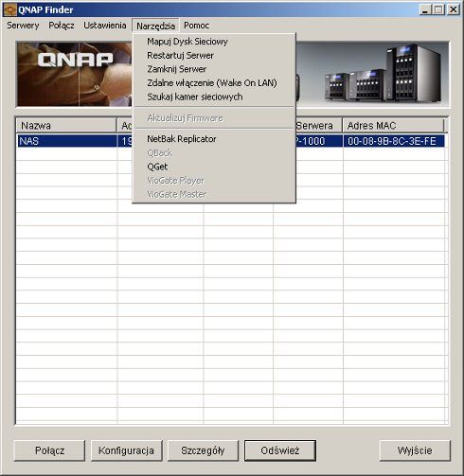
Task: Open the Serwery menu
Action: point(23,26)
